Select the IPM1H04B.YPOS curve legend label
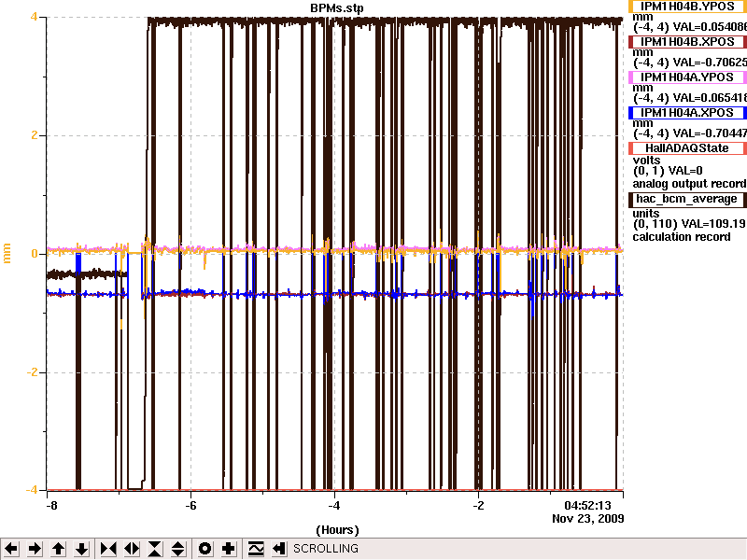 pyautogui.click(x=687, y=7)
